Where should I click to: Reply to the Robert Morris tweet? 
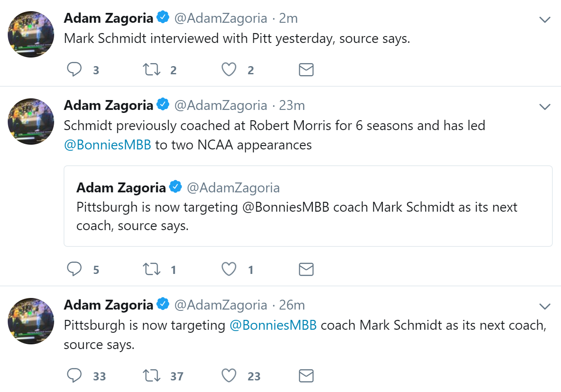75,269
